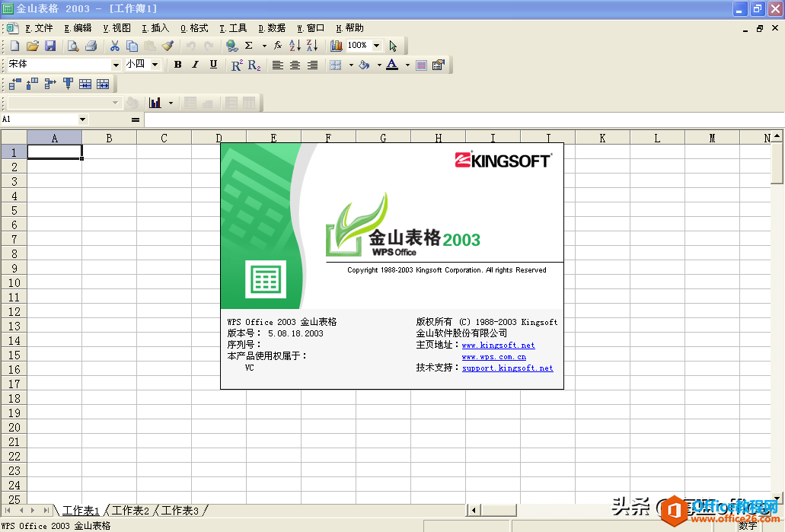The height and width of the screenshot is (532, 785).
Task: Open the fill color dropdown arrow
Action: coord(379,65)
